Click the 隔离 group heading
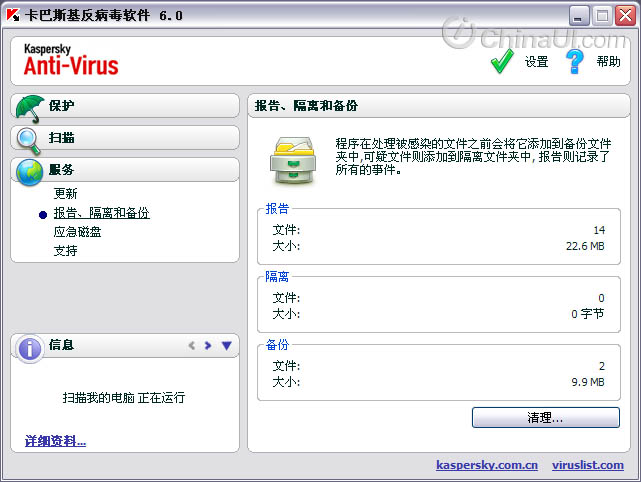Image resolution: width=641 pixels, height=482 pixels. pos(277,277)
